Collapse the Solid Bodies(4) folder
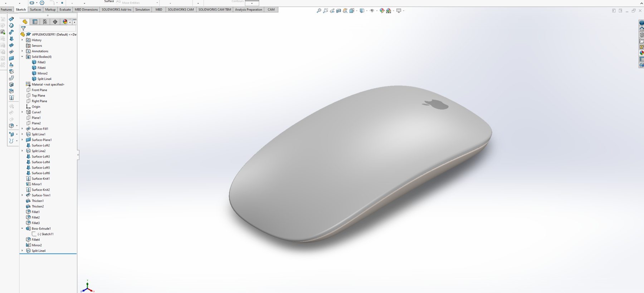The height and width of the screenshot is (293, 644). [x=22, y=56]
